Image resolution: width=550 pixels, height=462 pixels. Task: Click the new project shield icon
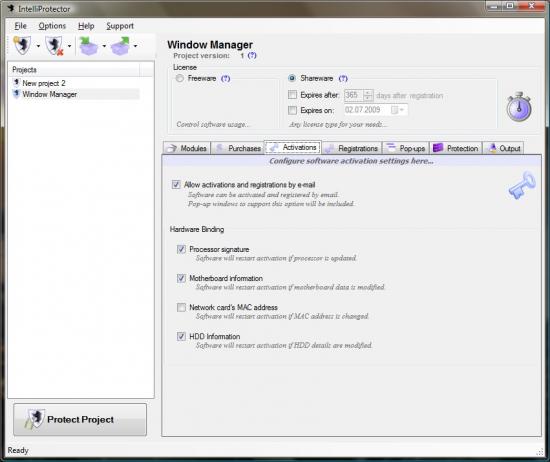pos(22,45)
